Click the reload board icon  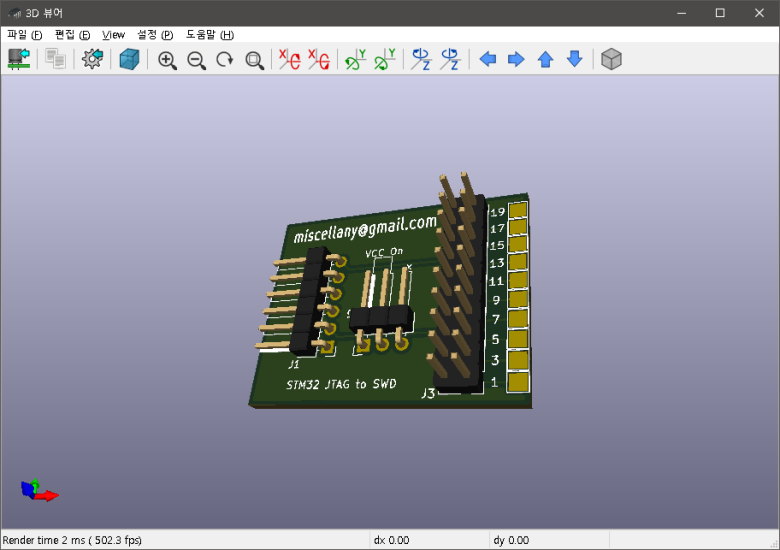coord(19,59)
